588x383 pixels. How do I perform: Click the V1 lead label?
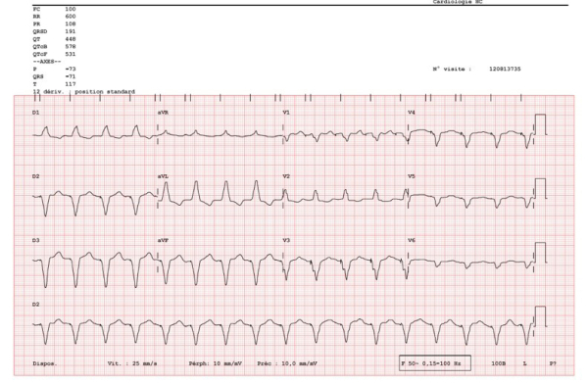point(286,113)
